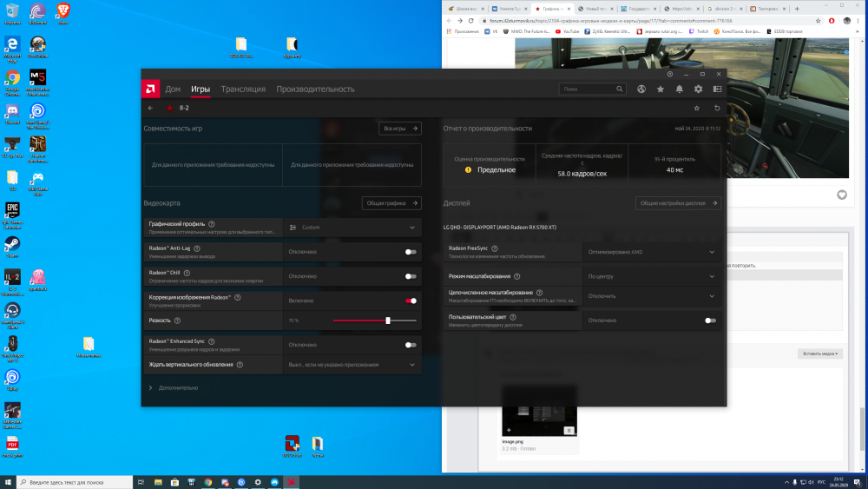Open the web browser globe icon in AMD header
Image resolution: width=868 pixels, height=489 pixels.
point(641,89)
